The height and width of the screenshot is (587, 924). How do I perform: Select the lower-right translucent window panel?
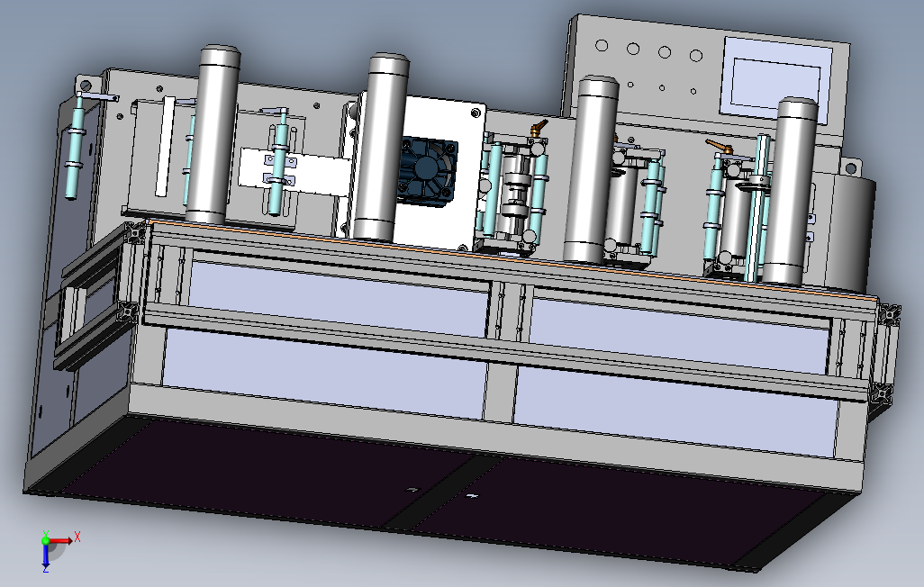(675, 413)
